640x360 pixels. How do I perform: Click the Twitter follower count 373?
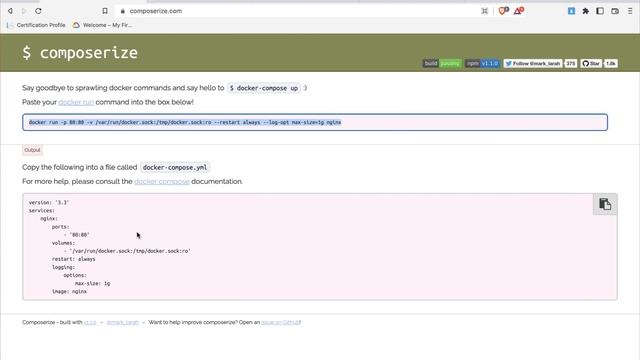[571, 63]
